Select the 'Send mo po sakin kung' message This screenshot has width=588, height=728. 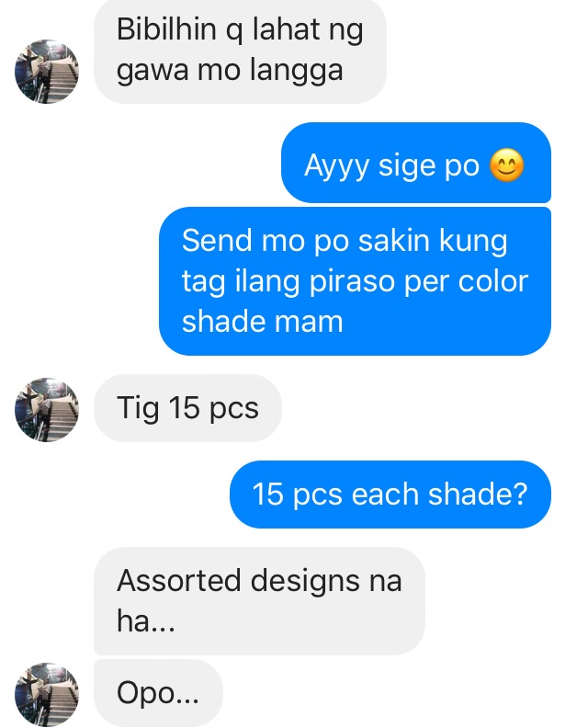[x=355, y=281]
